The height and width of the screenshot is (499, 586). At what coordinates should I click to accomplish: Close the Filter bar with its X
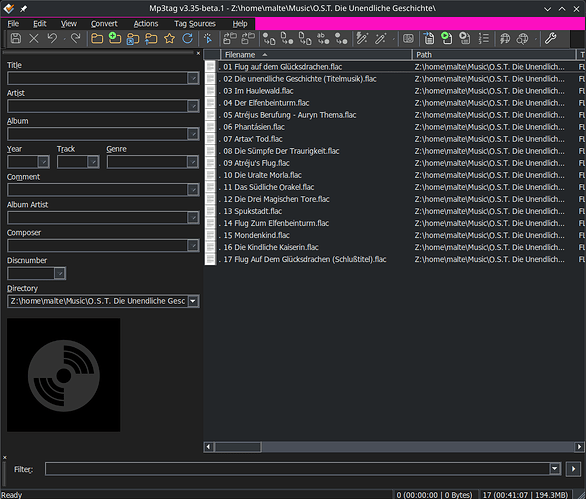coord(4,457)
